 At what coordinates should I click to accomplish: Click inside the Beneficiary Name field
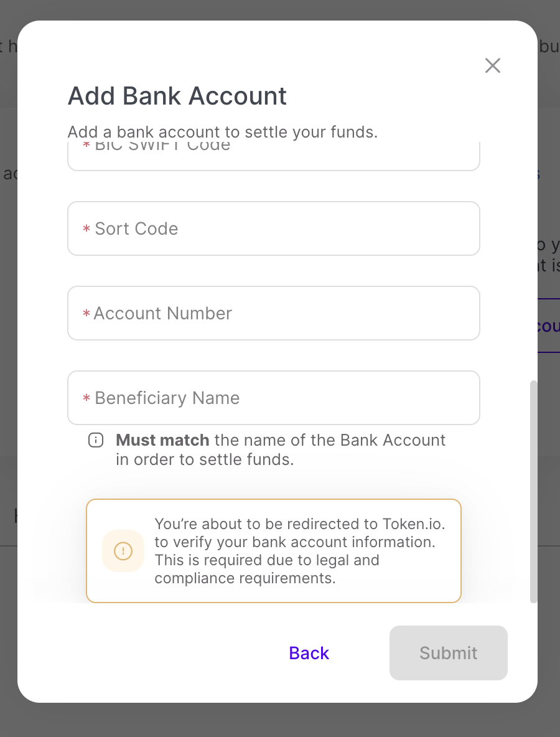click(274, 398)
